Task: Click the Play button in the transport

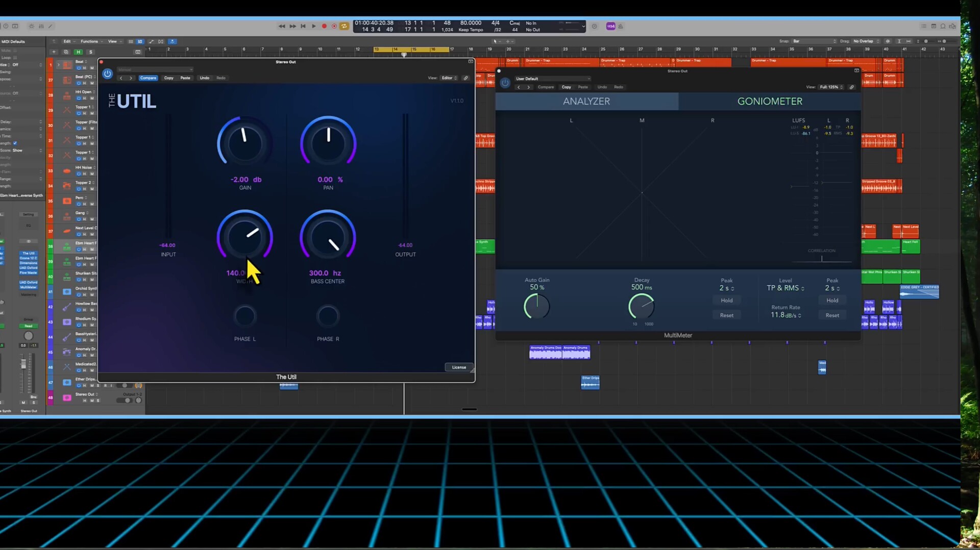Action: 313,26
